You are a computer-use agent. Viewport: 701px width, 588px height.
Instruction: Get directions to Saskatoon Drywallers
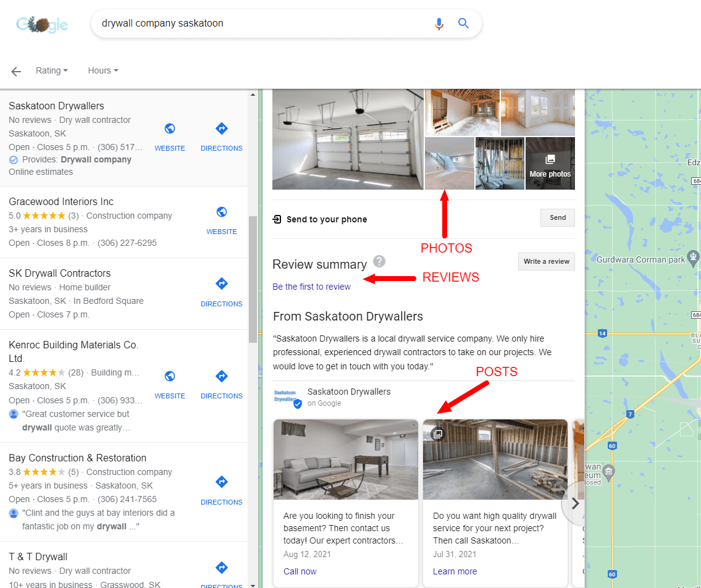pos(221,128)
